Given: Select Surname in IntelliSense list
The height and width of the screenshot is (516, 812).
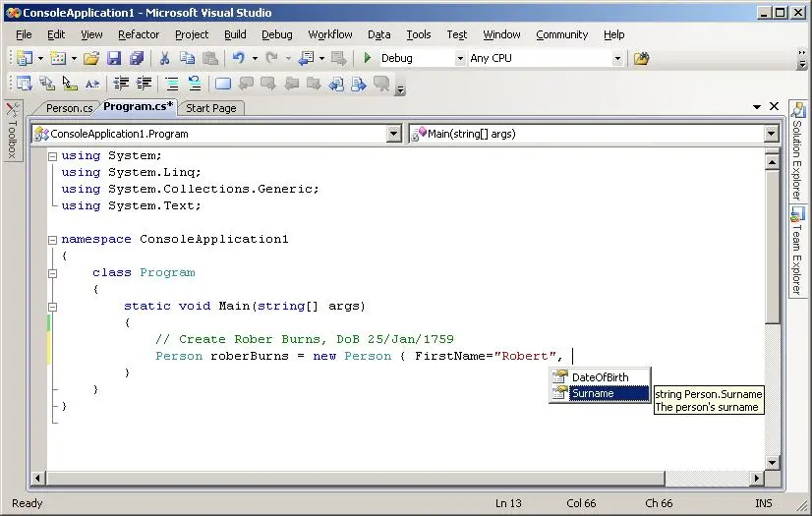Looking at the screenshot, I should [600, 393].
